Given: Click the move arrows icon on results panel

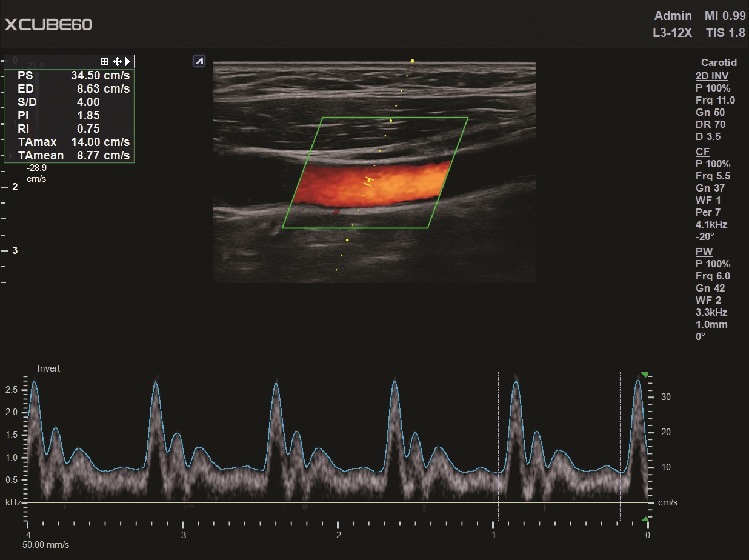Looking at the screenshot, I should pyautogui.click(x=117, y=61).
